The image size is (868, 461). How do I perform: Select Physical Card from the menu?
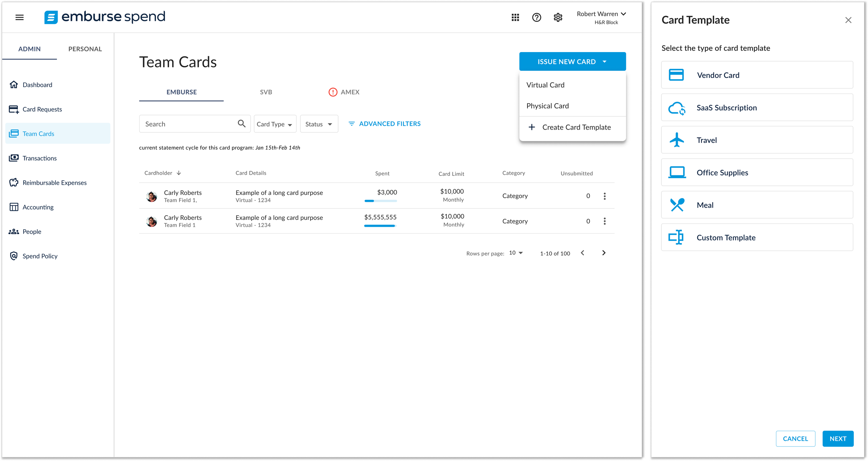coord(548,106)
